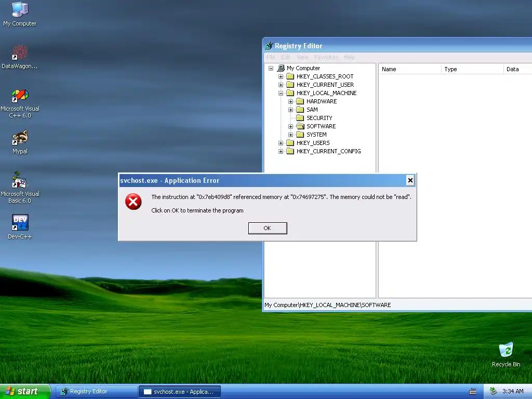Click the red error icon in dialog
Screen dimensions: 532x399
click(134, 202)
